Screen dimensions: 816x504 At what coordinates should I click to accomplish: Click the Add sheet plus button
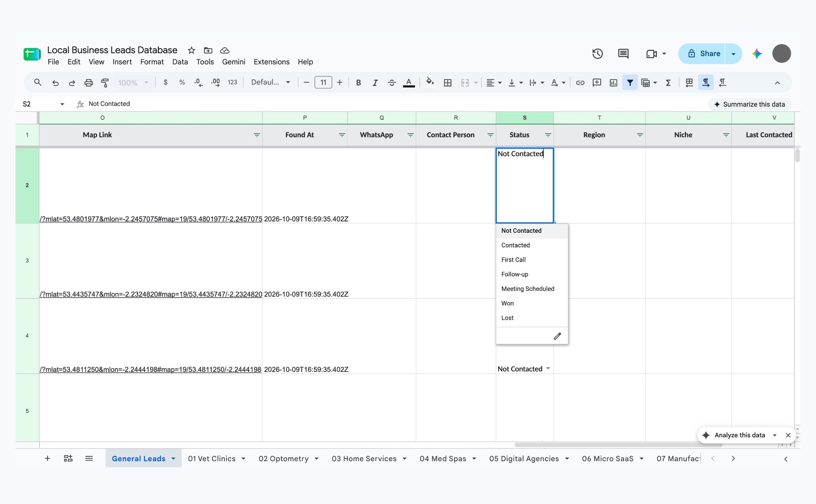[x=47, y=459]
